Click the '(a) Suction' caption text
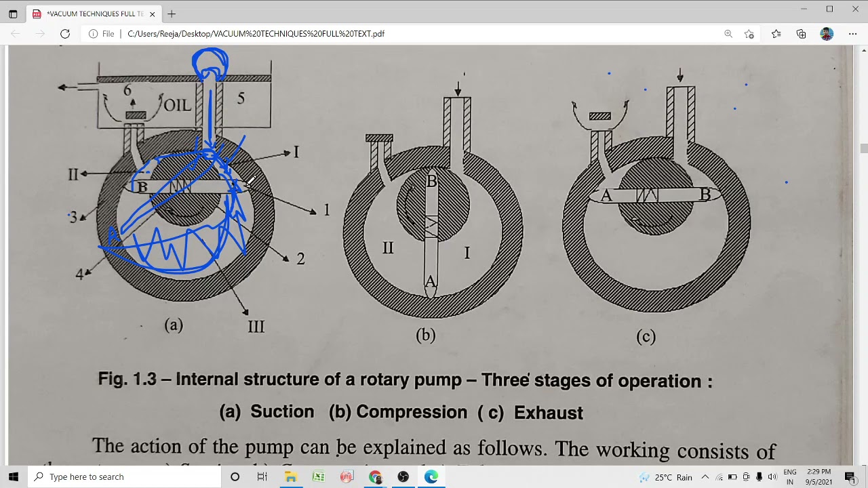This screenshot has height=488, width=868. 267,412
